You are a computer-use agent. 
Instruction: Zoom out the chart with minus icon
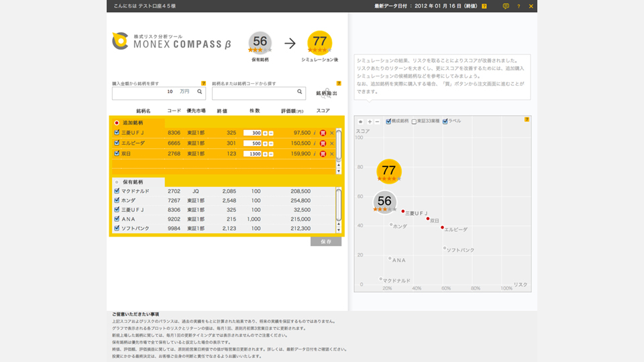click(377, 122)
